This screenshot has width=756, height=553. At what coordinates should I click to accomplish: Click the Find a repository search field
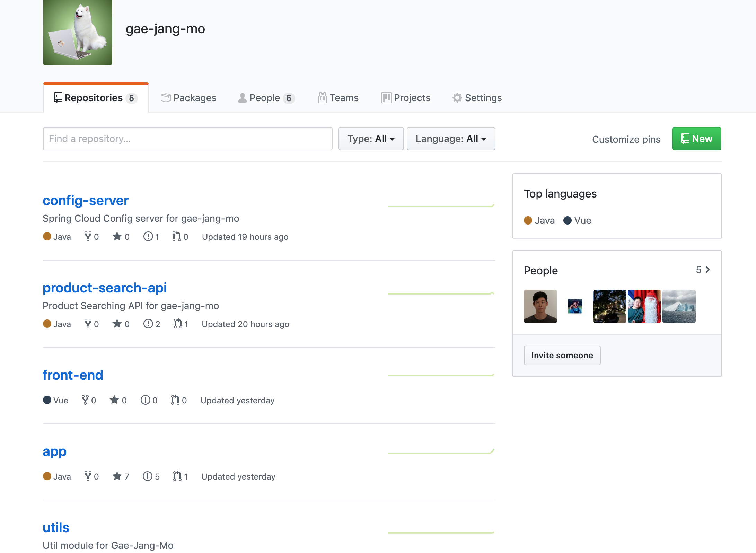click(187, 139)
